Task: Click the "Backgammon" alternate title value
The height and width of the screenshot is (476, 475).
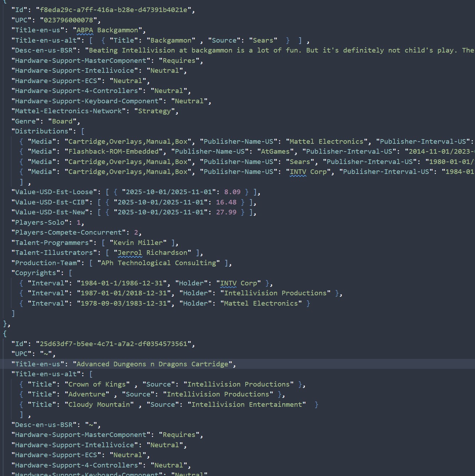Action: coord(171,40)
